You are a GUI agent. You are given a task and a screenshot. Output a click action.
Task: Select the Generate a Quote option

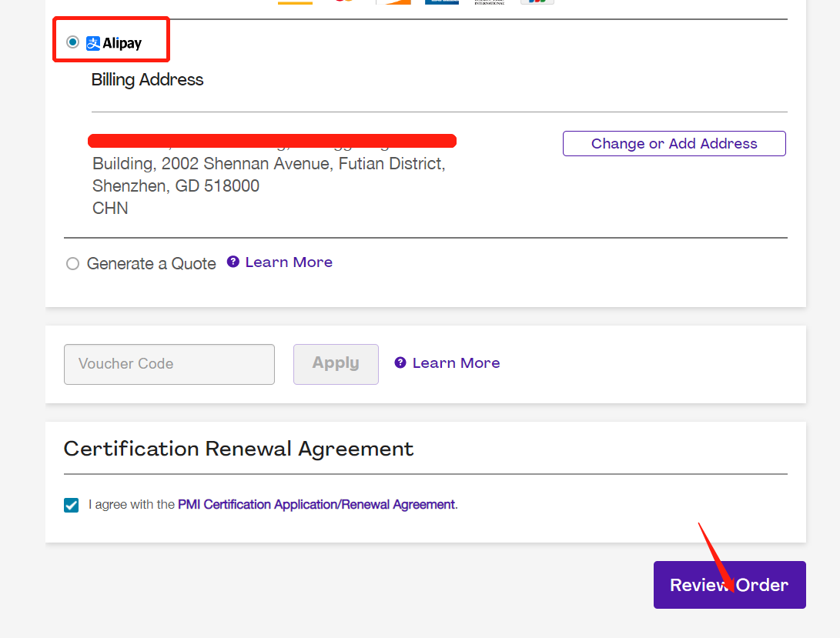pyautogui.click(x=72, y=263)
